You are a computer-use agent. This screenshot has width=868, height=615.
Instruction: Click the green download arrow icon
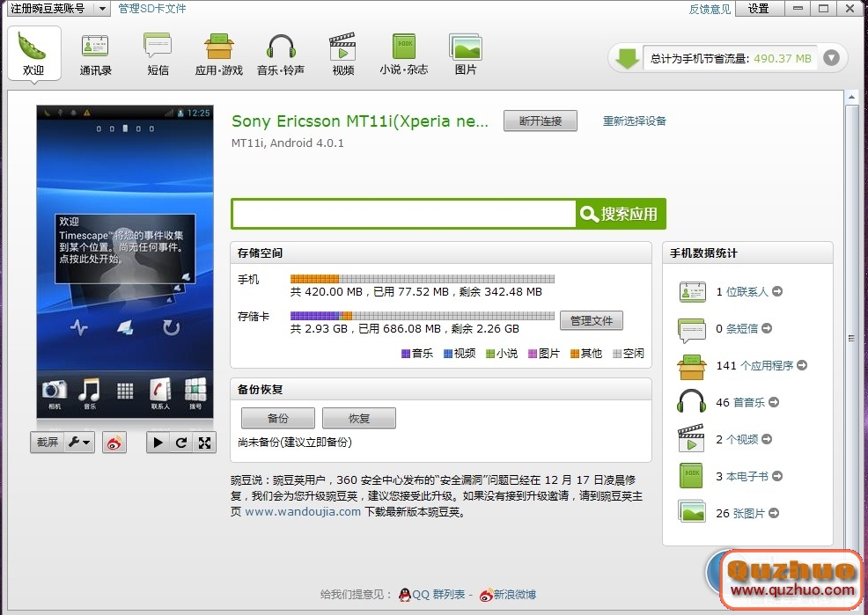[x=627, y=58]
